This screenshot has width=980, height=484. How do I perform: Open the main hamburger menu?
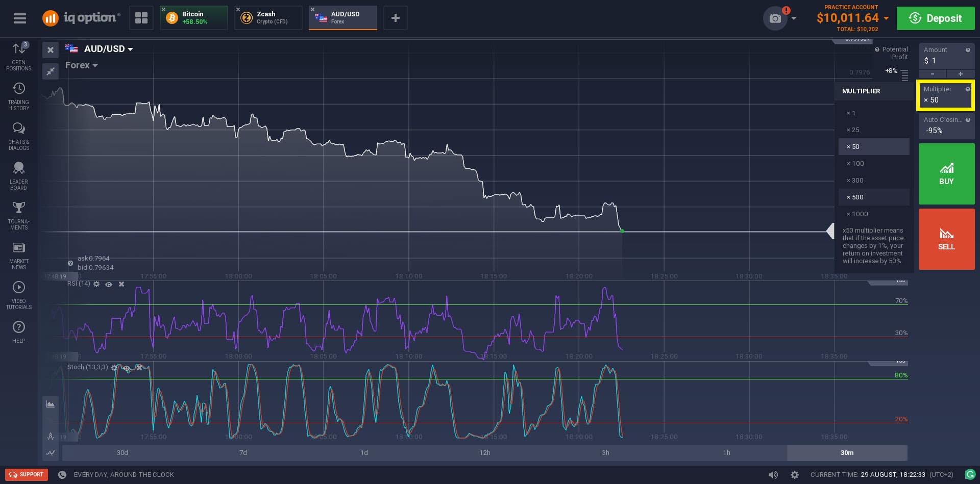[x=20, y=18]
